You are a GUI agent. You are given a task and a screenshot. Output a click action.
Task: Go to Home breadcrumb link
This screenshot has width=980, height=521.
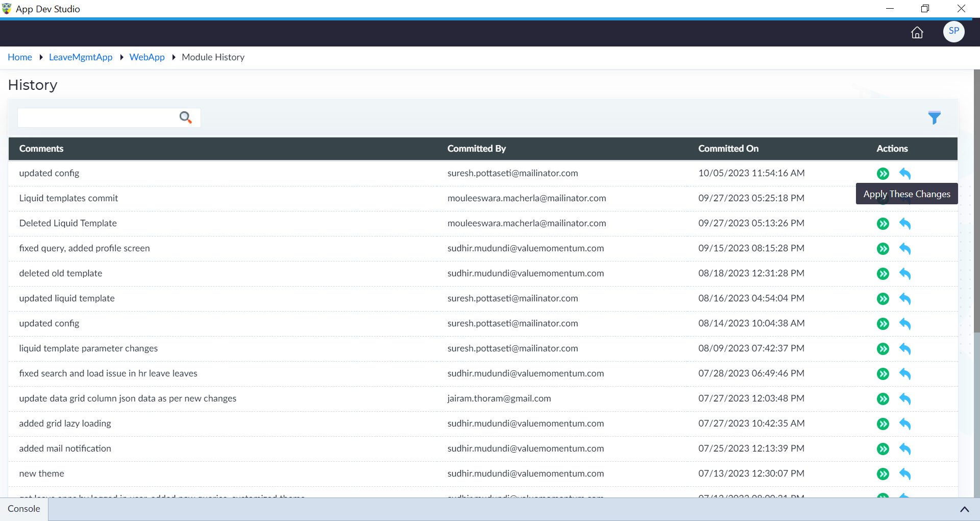[20, 57]
